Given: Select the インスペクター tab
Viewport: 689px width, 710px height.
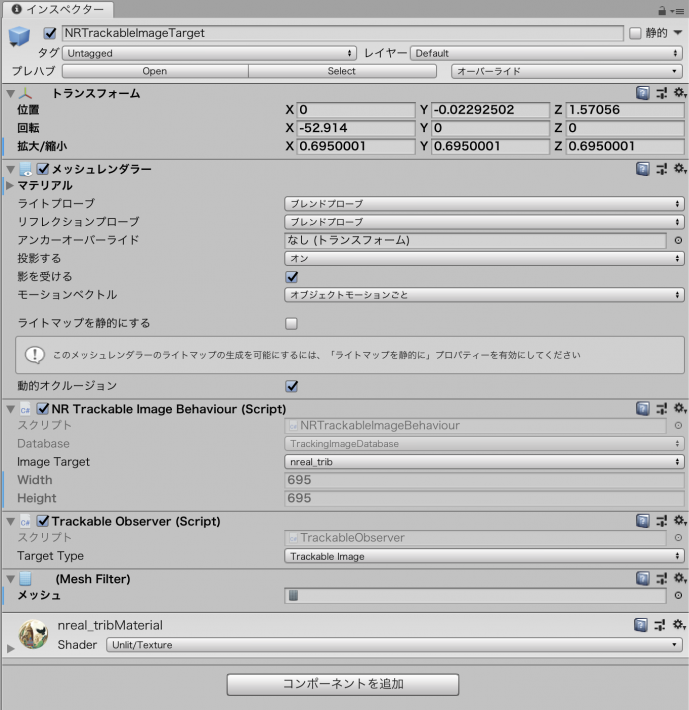Looking at the screenshot, I should tap(58, 10).
